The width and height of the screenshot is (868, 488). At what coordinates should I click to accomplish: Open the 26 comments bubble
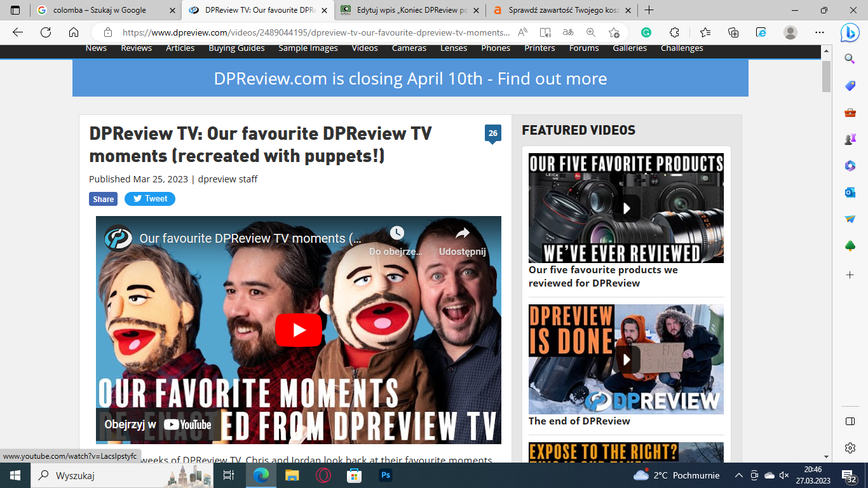(x=492, y=133)
